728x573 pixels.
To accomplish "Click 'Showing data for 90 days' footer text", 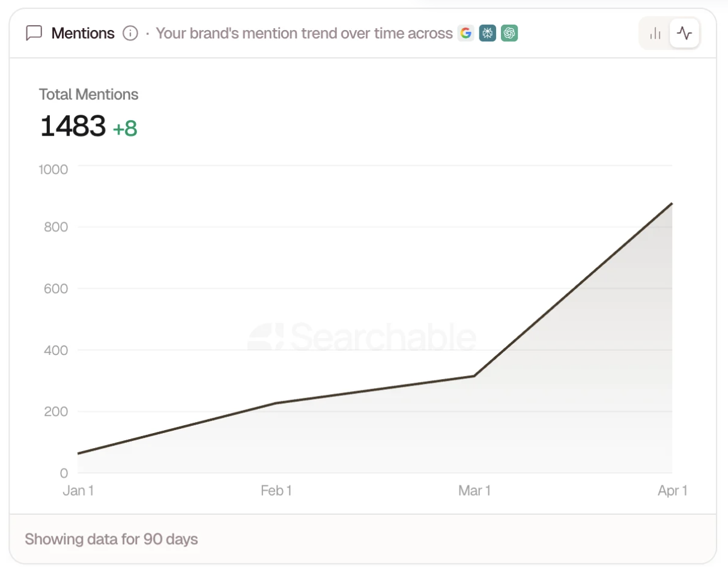I will tap(111, 539).
